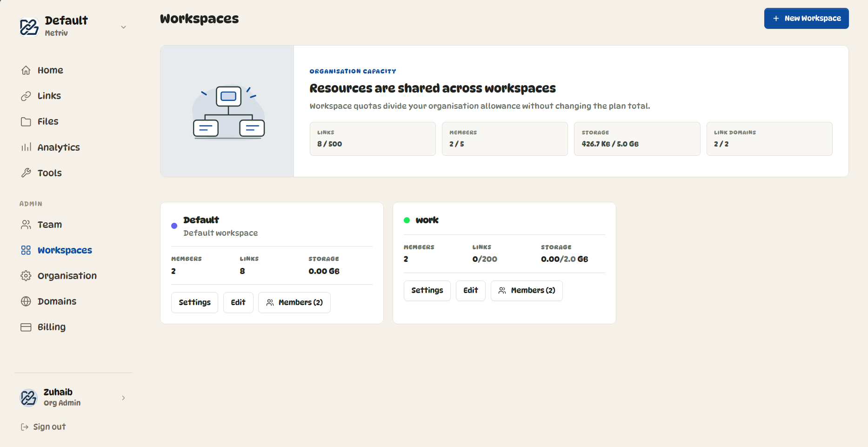Image resolution: width=868 pixels, height=447 pixels.
Task: Open Members (2) of Default workspace
Action: [x=294, y=302]
